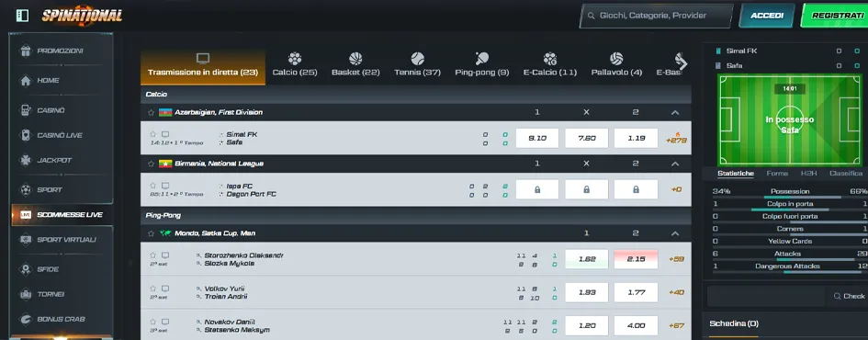Image resolution: width=868 pixels, height=340 pixels.
Task: Open the Forma tab
Action: (777, 174)
